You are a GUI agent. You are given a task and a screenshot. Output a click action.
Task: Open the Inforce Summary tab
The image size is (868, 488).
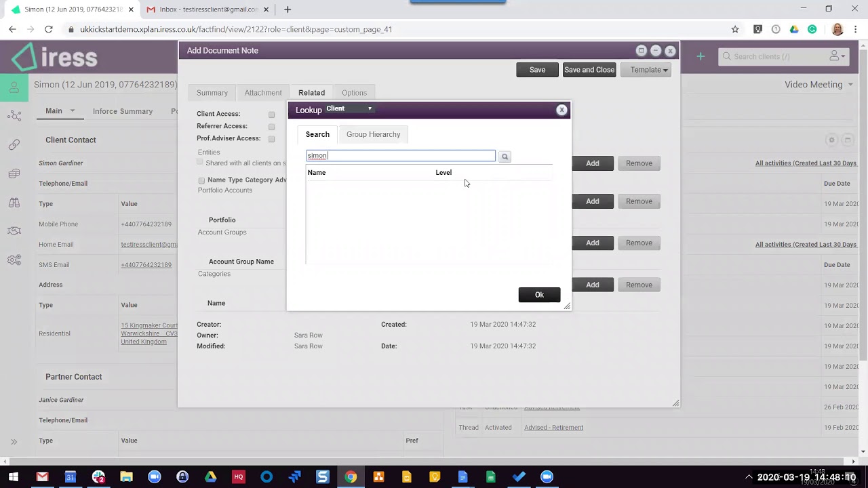(123, 111)
